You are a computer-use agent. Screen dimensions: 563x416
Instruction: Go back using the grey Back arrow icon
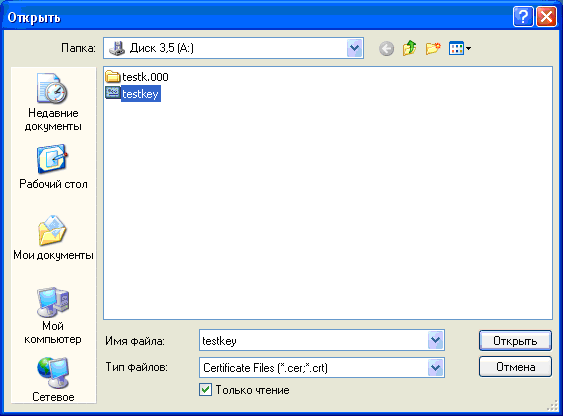point(386,48)
